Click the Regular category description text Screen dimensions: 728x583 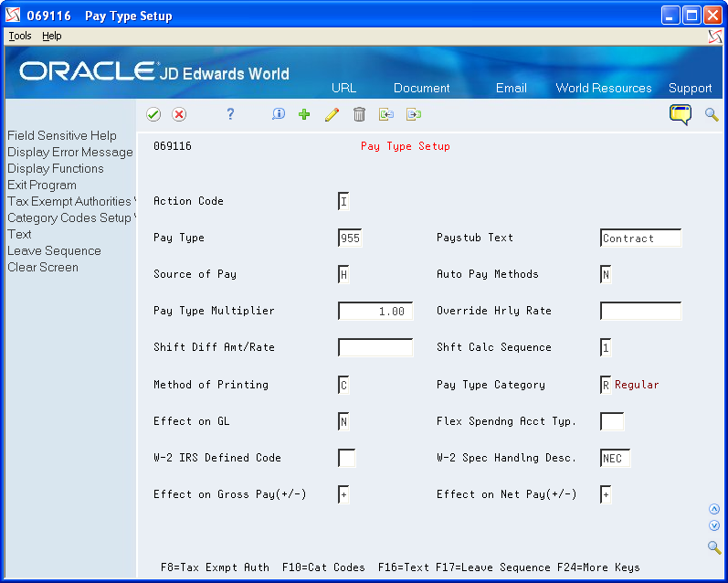coord(637,385)
